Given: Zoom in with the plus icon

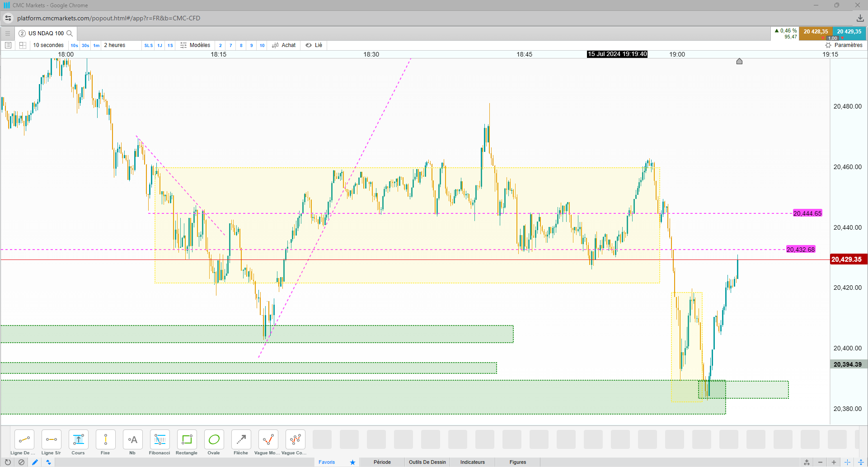Looking at the screenshot, I should [x=834, y=462].
